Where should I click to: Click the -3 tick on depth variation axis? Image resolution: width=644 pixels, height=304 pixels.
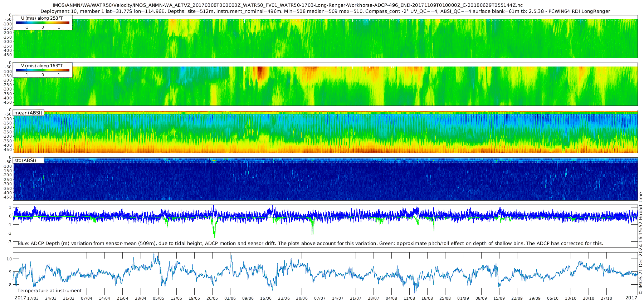[10, 242]
